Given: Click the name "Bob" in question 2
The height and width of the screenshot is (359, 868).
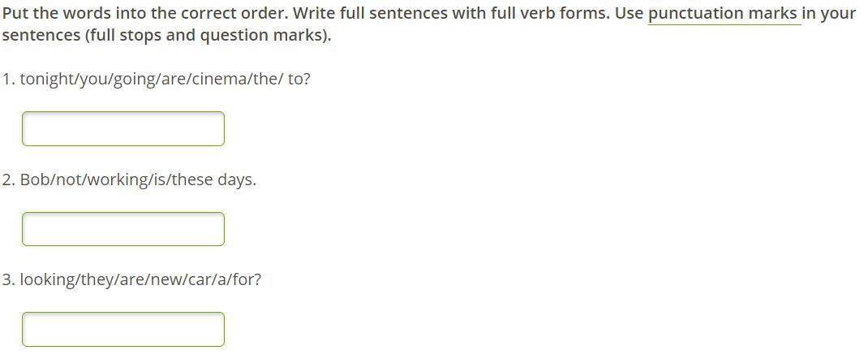Looking at the screenshot, I should 34,180.
